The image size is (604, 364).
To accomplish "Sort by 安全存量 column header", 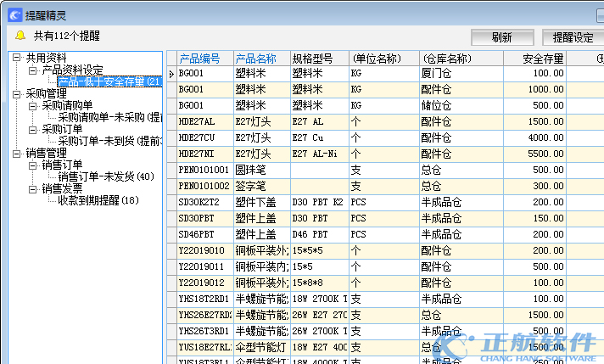I will (x=534, y=59).
